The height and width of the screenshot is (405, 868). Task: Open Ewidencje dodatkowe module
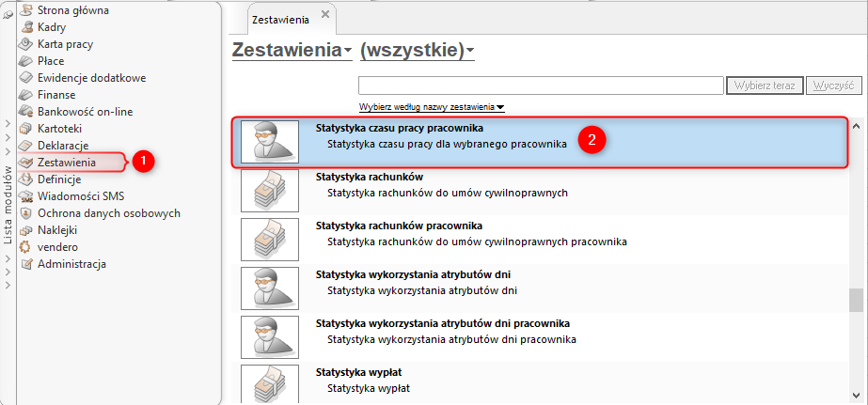pos(92,78)
